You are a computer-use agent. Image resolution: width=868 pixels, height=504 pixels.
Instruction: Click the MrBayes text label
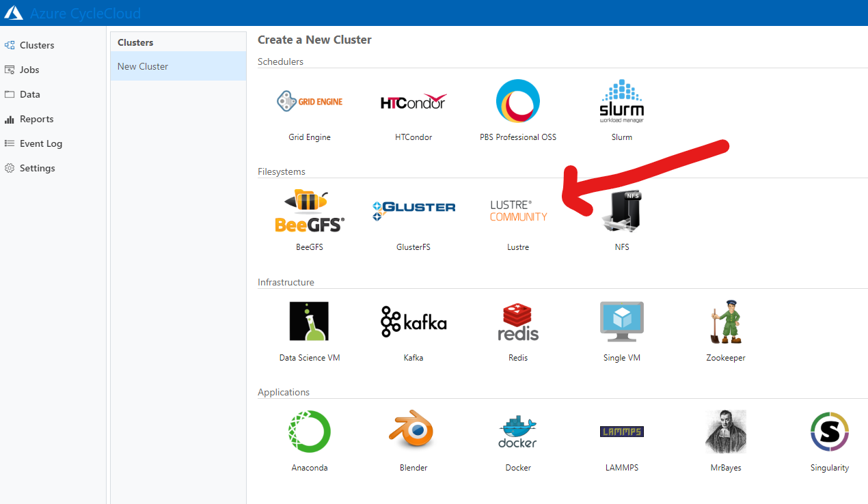(726, 468)
